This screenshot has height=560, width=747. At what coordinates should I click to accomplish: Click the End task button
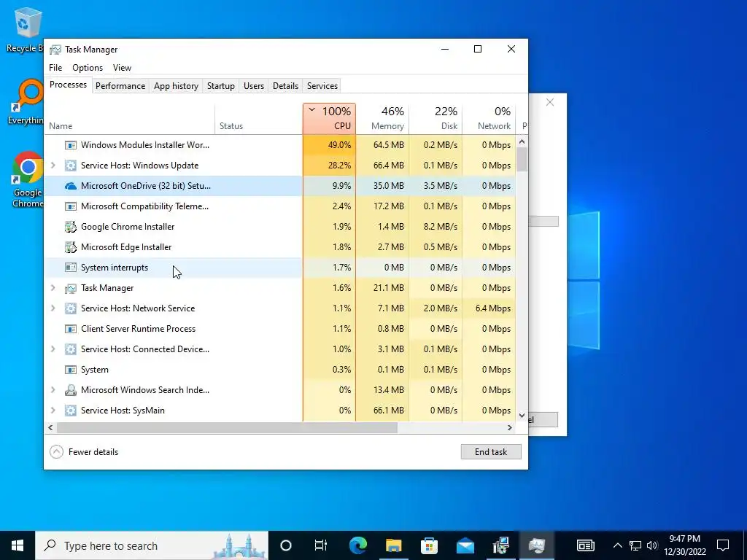pyautogui.click(x=491, y=452)
